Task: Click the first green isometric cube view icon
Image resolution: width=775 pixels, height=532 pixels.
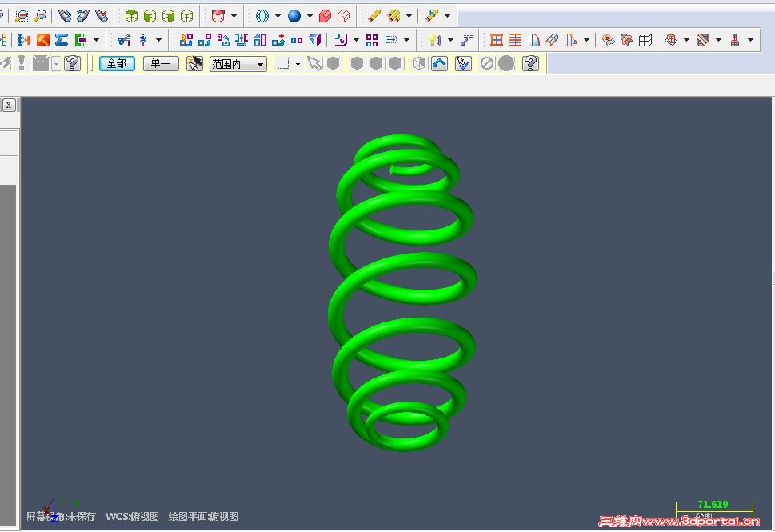Action: (131, 16)
